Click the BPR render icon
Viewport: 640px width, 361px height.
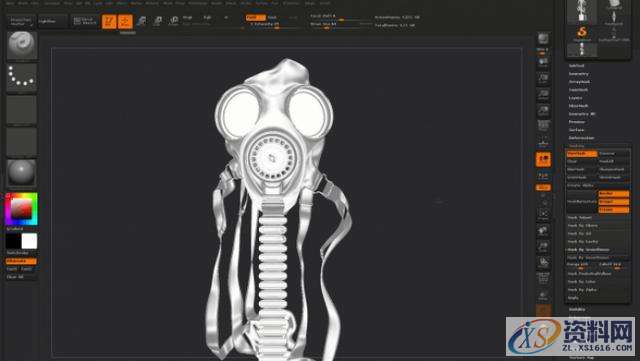(543, 40)
